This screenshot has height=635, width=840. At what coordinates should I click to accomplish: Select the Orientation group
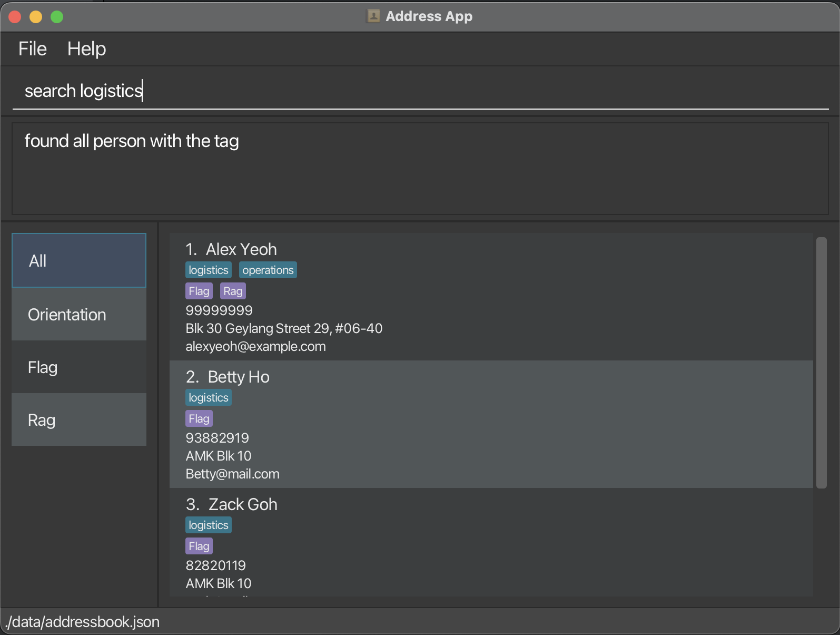(79, 315)
